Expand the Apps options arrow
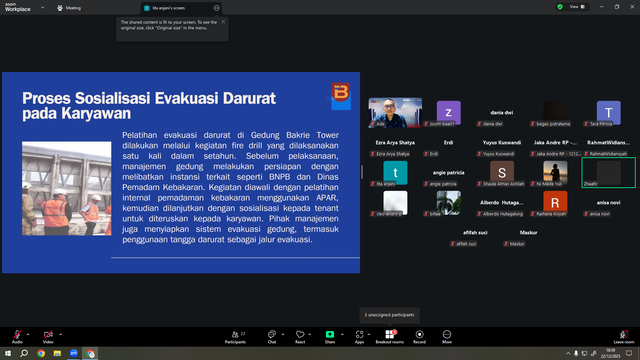Screen dimensions: 640x360 369,334
